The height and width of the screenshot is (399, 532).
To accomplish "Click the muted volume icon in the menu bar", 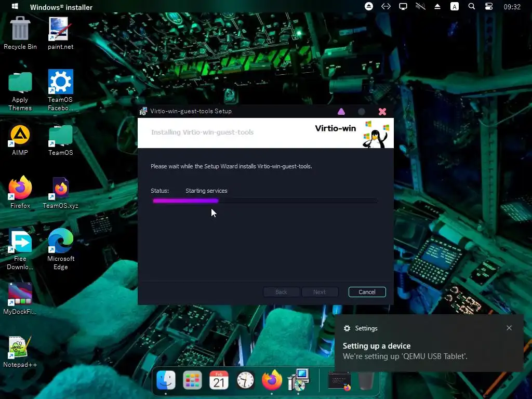I will tap(420, 6).
